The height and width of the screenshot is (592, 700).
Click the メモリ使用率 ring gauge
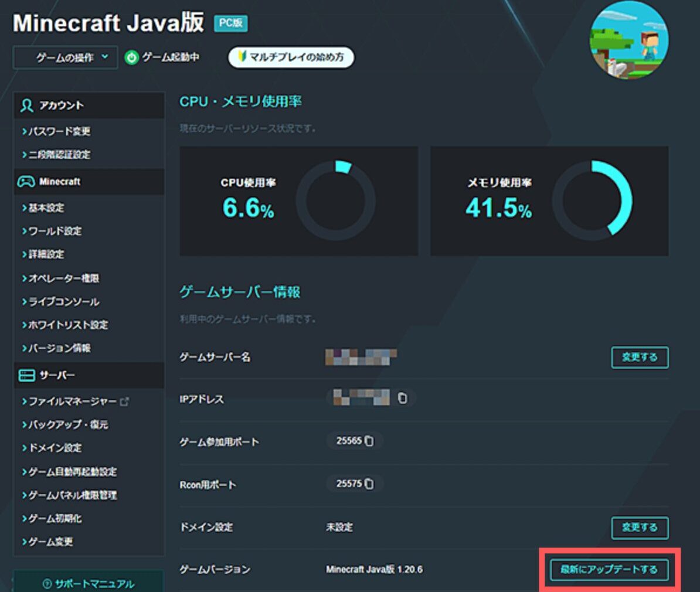click(592, 201)
